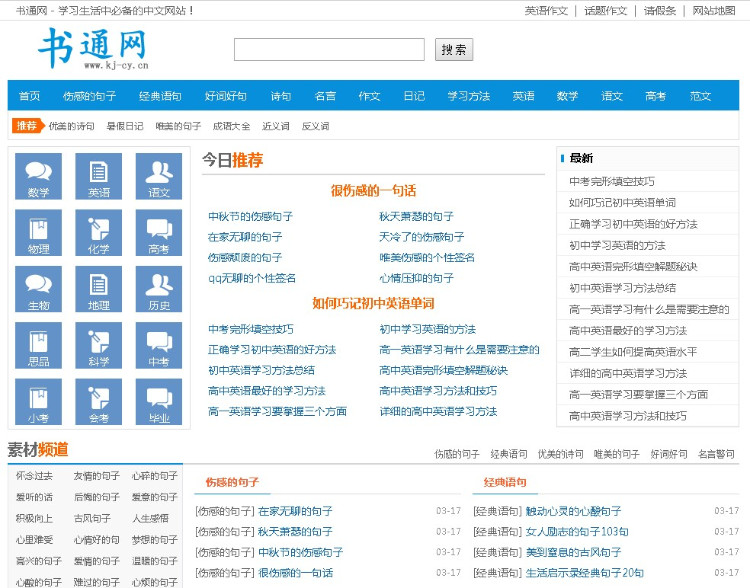The width and height of the screenshot is (750, 588).
Task: Open 伤感的句子 in the navigation bar
Action: 89,96
